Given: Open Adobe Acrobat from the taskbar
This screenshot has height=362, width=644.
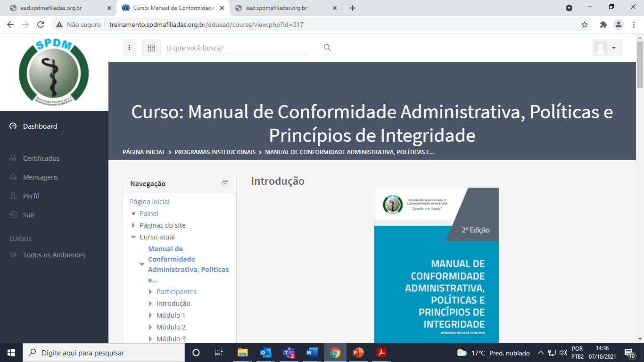Looking at the screenshot, I should coord(381,353).
